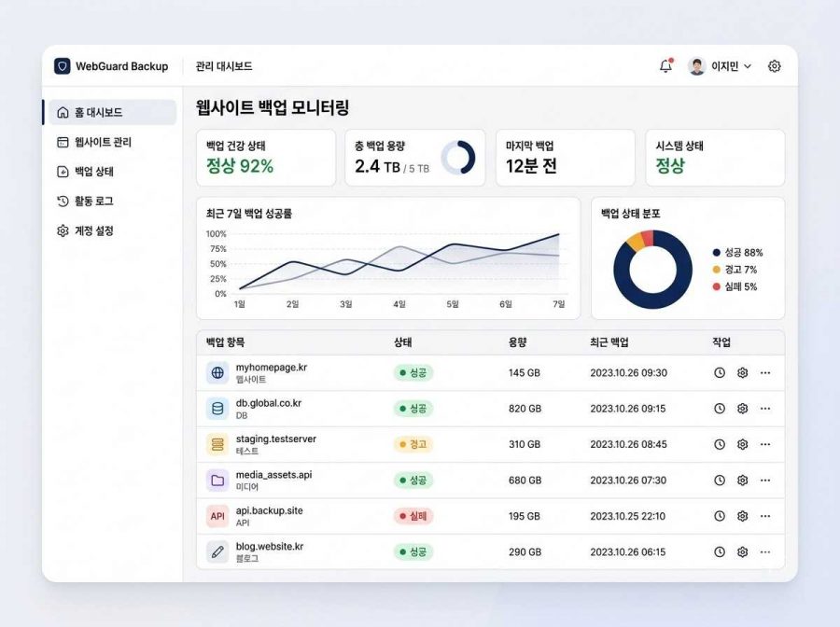
Task: View history clock for myhomepage.kr
Action: click(x=720, y=372)
